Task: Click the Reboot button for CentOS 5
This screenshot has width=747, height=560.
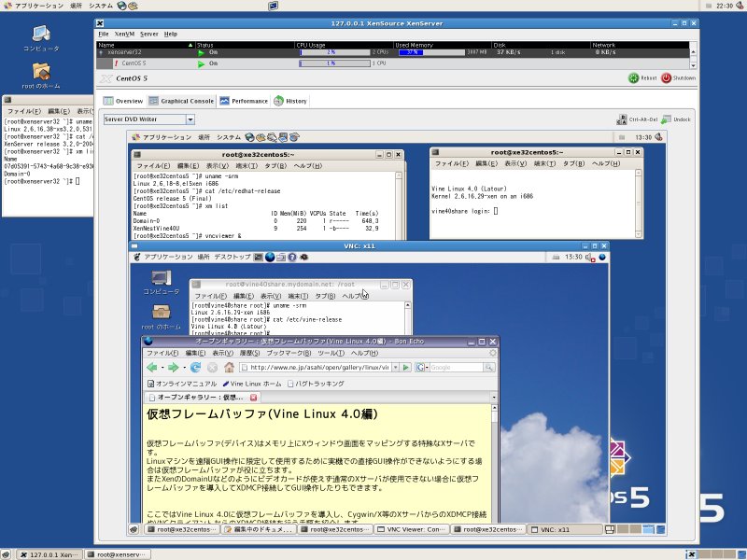Action: pyautogui.click(x=642, y=78)
